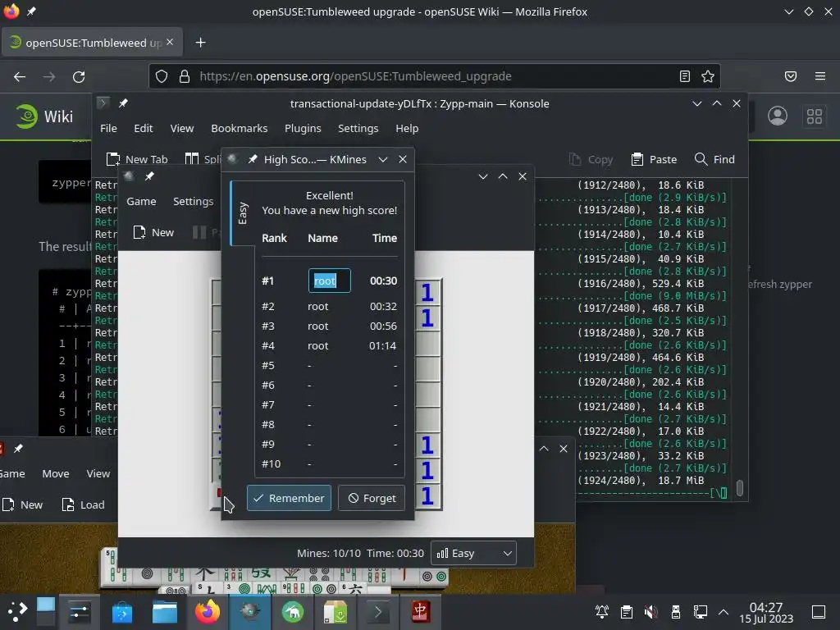
Task: Switch to Konsole taskbar entry
Action: click(x=377, y=612)
